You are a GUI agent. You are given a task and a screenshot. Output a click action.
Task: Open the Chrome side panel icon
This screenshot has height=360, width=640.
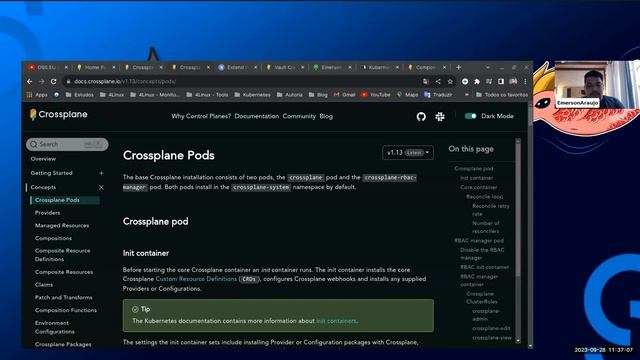click(x=501, y=82)
